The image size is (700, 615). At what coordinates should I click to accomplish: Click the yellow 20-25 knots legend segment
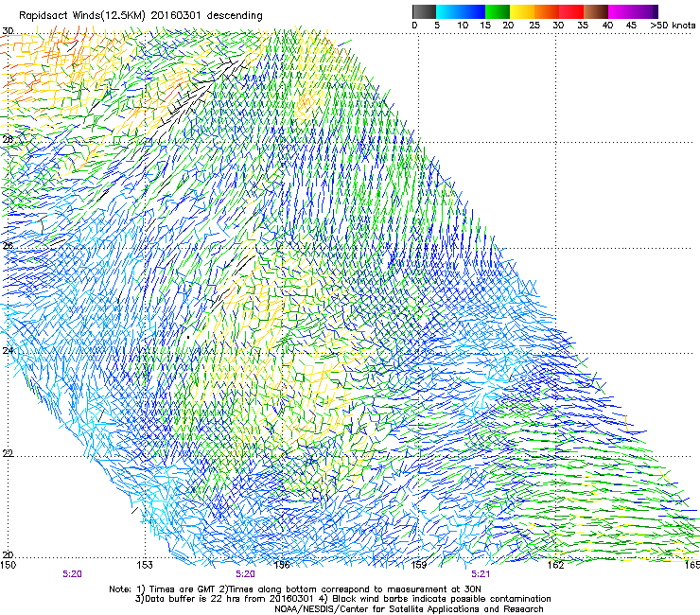click(522, 11)
